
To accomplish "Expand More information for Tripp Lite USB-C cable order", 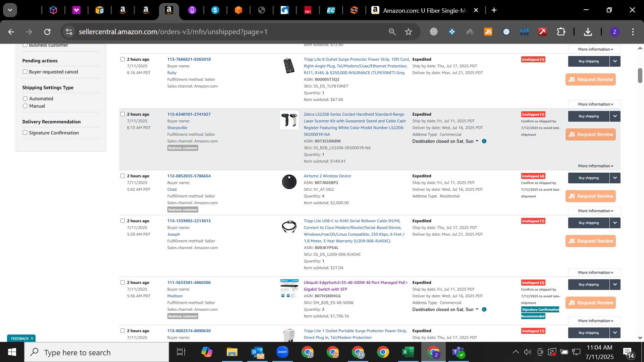I will [594, 273].
